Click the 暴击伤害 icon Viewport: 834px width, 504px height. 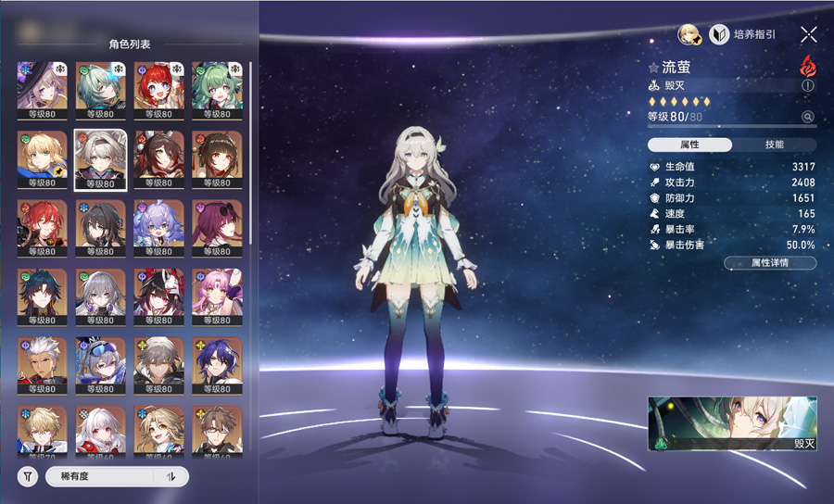(655, 246)
